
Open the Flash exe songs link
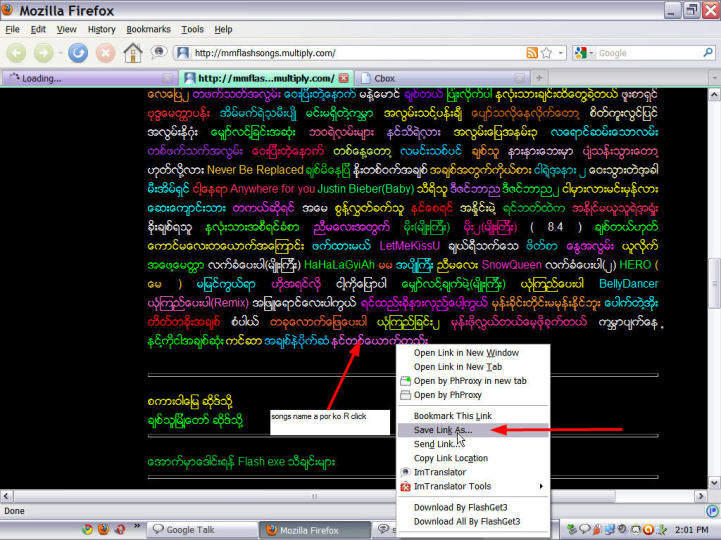coord(241,461)
